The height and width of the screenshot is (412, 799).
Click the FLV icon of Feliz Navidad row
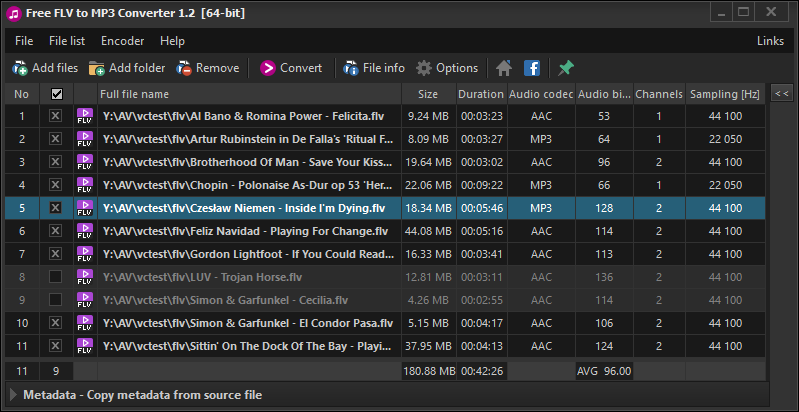pyautogui.click(x=85, y=231)
